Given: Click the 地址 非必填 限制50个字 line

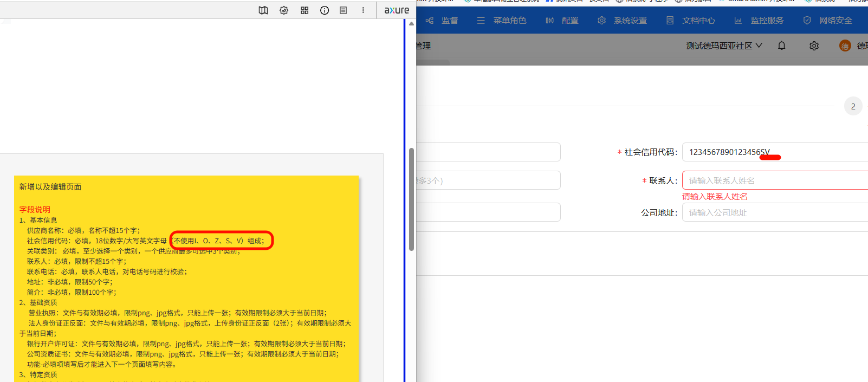Looking at the screenshot, I should (70, 282).
